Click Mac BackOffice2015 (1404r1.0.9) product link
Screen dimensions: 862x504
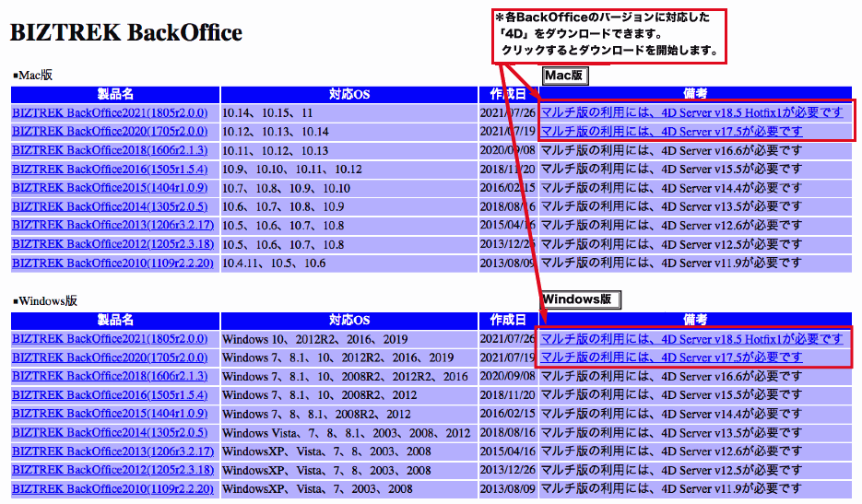(110, 188)
